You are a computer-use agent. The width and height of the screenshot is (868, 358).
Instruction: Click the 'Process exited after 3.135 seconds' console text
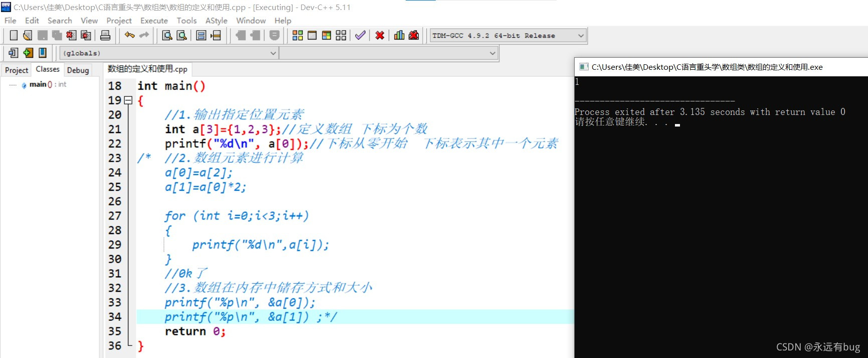point(710,112)
